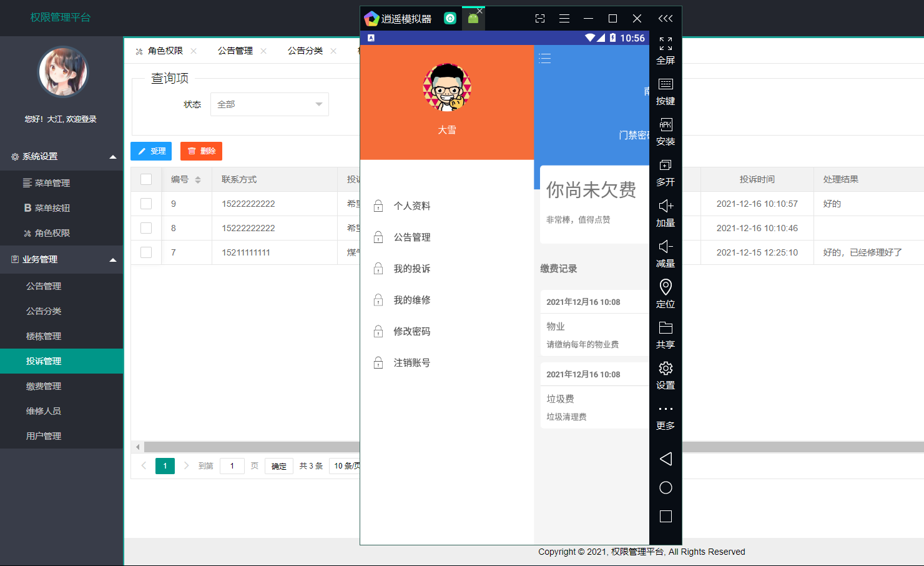Click the red 删除 button

click(201, 151)
